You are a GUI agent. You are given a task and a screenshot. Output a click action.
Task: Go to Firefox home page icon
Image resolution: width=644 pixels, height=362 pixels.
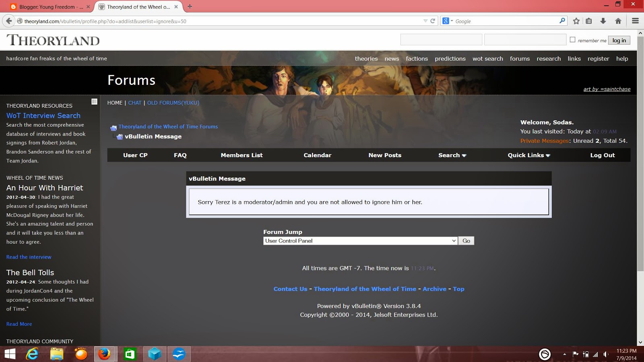[618, 21]
